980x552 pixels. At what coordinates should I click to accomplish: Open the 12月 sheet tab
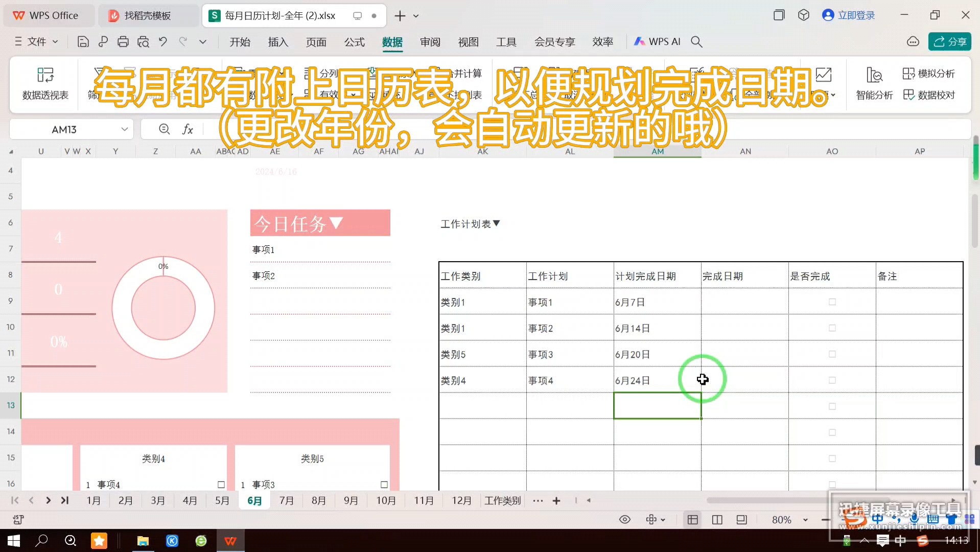(460, 500)
